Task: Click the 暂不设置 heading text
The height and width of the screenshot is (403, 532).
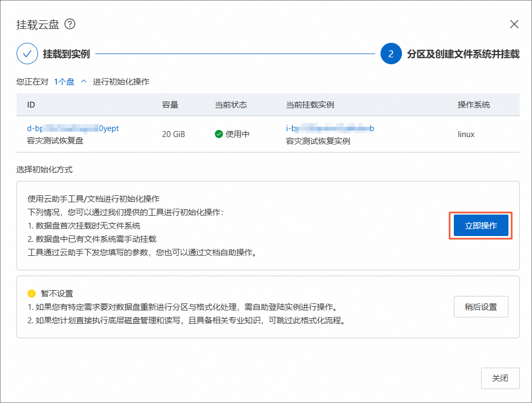Action: point(57,294)
